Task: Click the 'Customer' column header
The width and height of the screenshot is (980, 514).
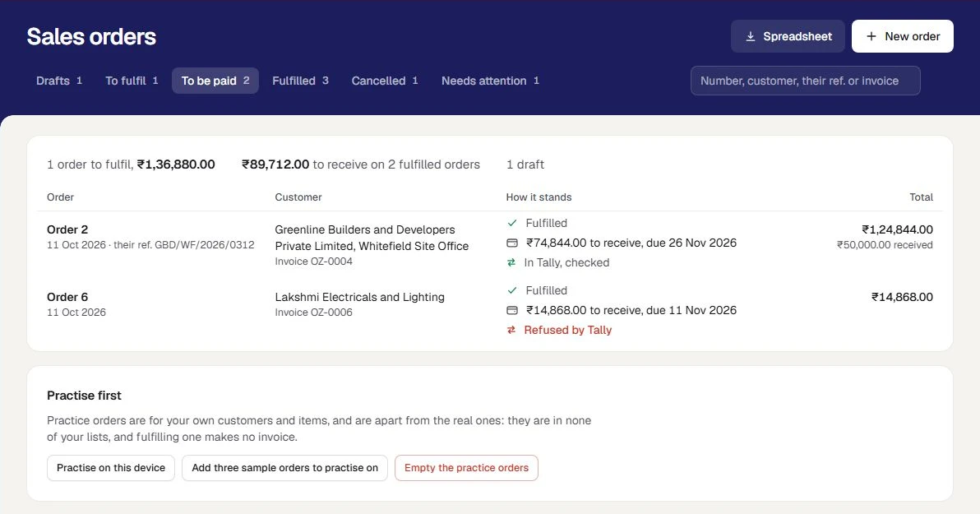Action: pos(298,197)
